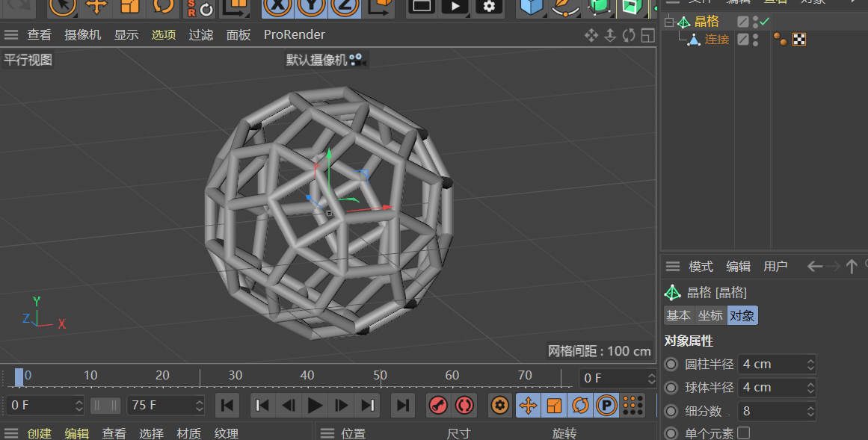Step forward one frame
The width and height of the screenshot is (868, 440).
pyautogui.click(x=342, y=406)
